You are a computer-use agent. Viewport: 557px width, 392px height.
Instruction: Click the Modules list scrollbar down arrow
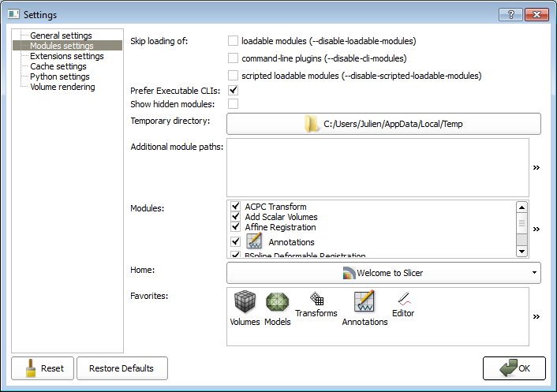tap(521, 252)
